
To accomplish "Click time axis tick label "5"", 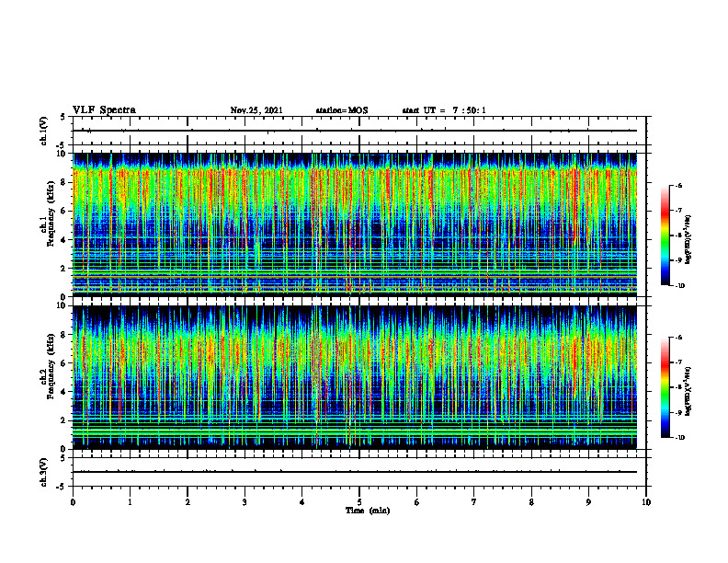I will click(x=359, y=502).
